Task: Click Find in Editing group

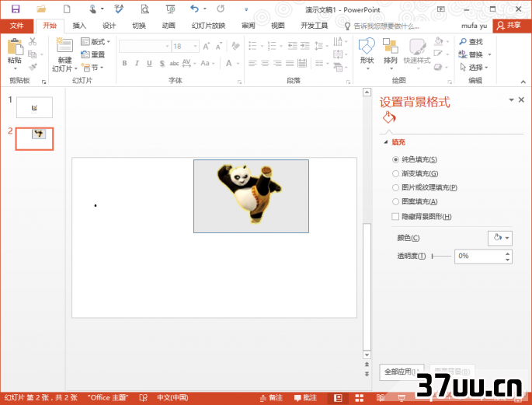Action: pyautogui.click(x=471, y=42)
